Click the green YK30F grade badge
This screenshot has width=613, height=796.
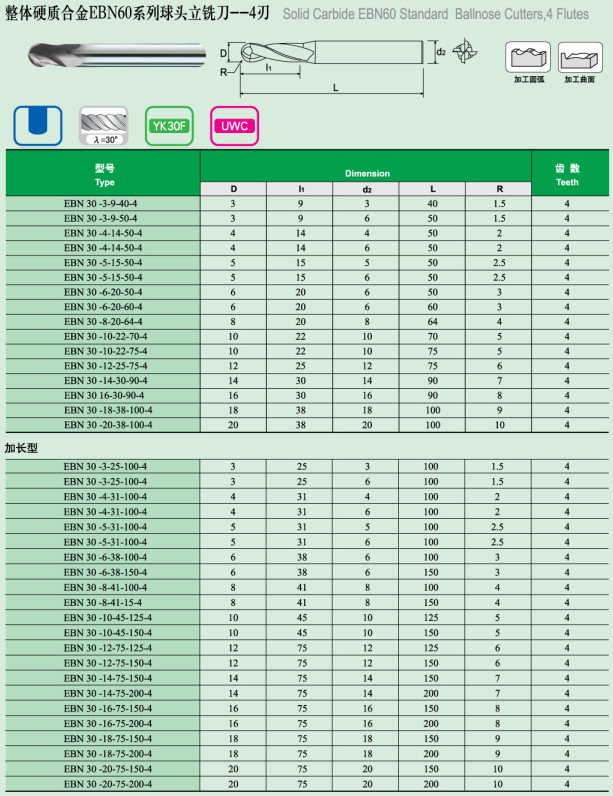[x=169, y=125]
